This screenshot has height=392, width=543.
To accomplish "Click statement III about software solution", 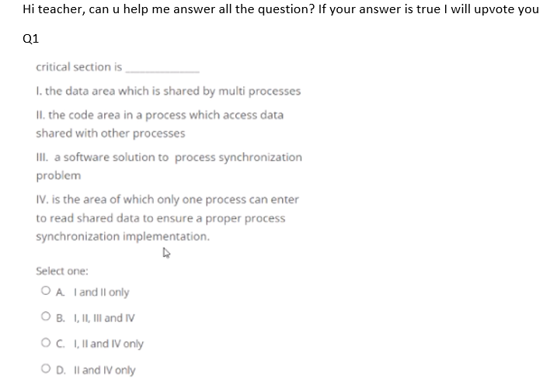I will click(x=169, y=166).
